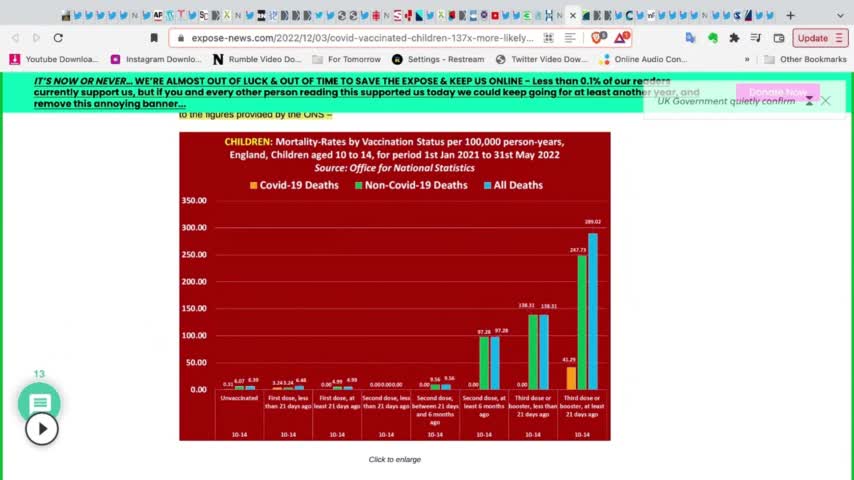Open the UK Government quietly confirm notification
Viewport: 854px width, 480px height.
tap(726, 101)
